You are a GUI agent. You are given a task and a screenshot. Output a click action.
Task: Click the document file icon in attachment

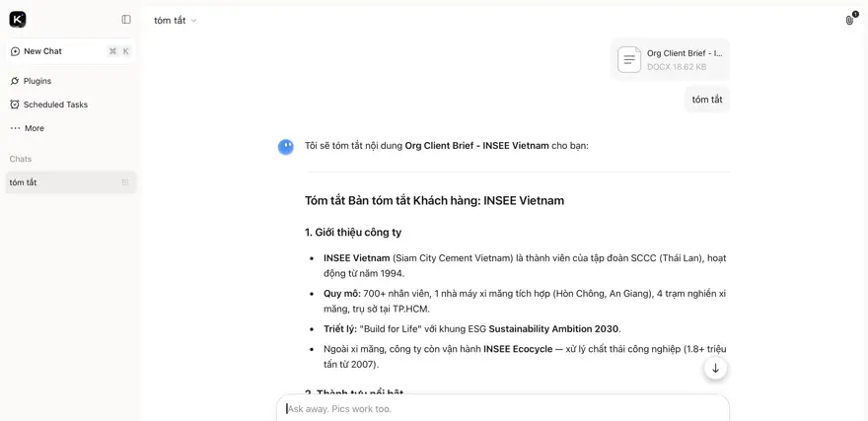[629, 60]
